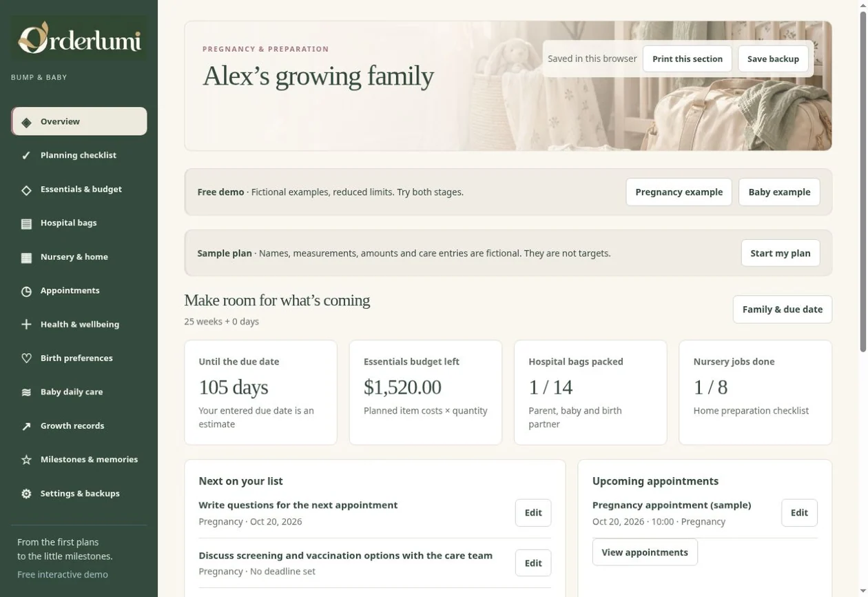Click the Nursery jobs done card

click(x=756, y=392)
